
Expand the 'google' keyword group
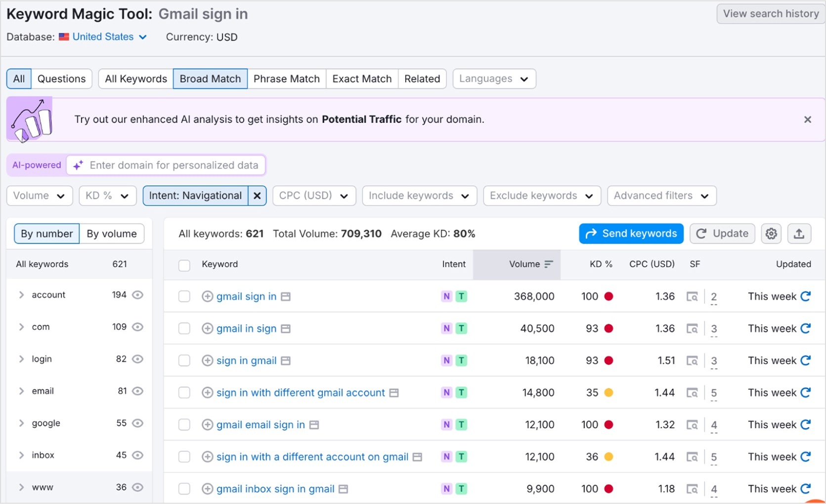21,423
